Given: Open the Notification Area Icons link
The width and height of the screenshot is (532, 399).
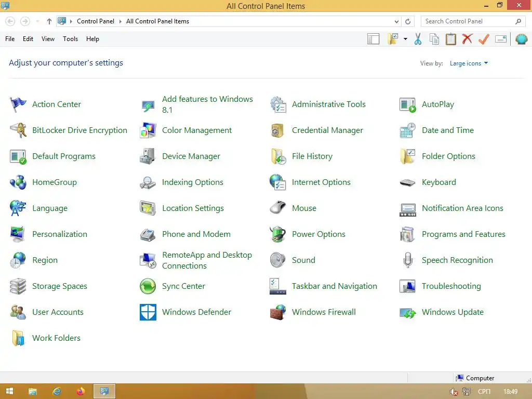Looking at the screenshot, I should click(x=462, y=208).
